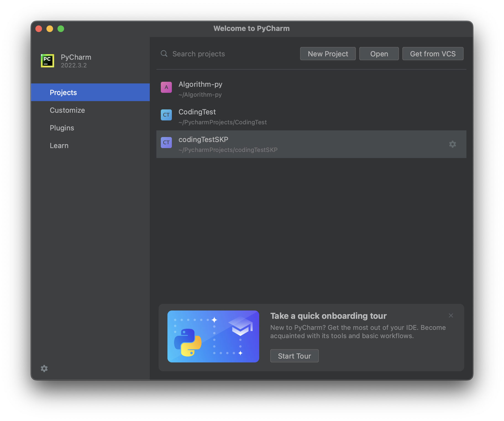This screenshot has height=421, width=504.
Task: Switch to the Customize tab
Action: [90, 110]
